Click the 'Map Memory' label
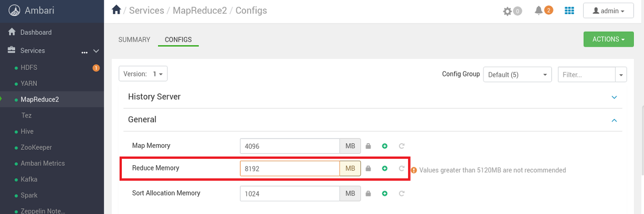644x214 pixels. (x=151, y=146)
